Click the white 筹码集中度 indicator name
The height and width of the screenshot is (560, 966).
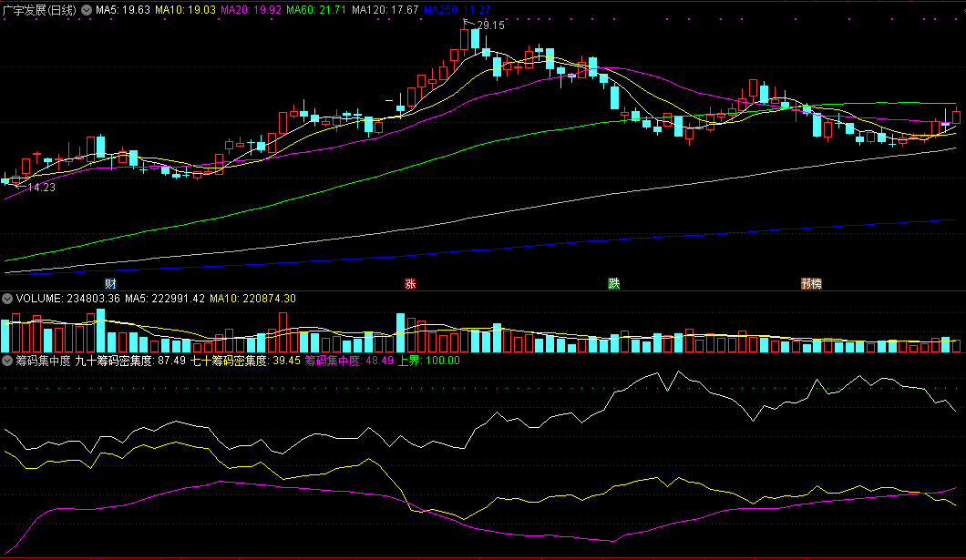[43, 361]
